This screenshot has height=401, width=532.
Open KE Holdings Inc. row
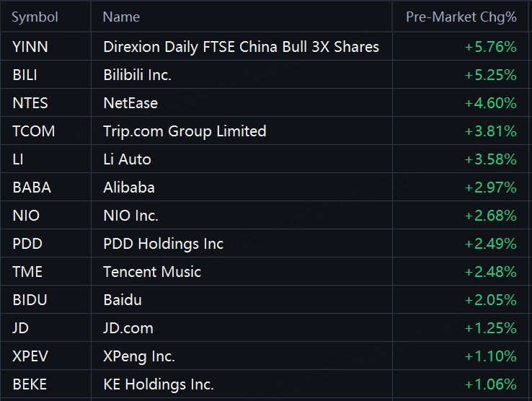coord(265,384)
